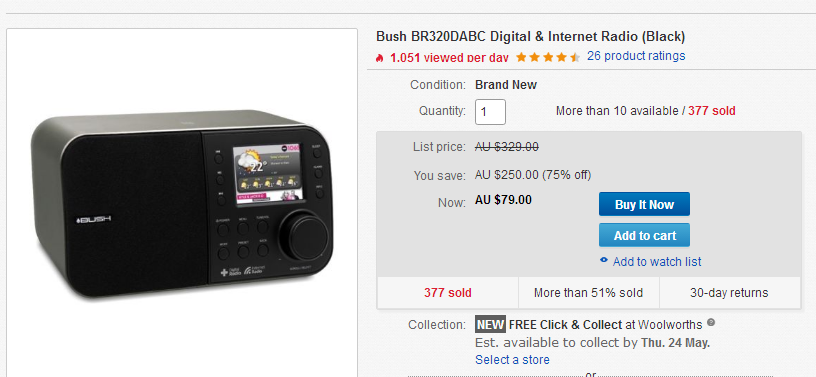Click the Buy It Now button
The height and width of the screenshot is (377, 816).
click(644, 204)
